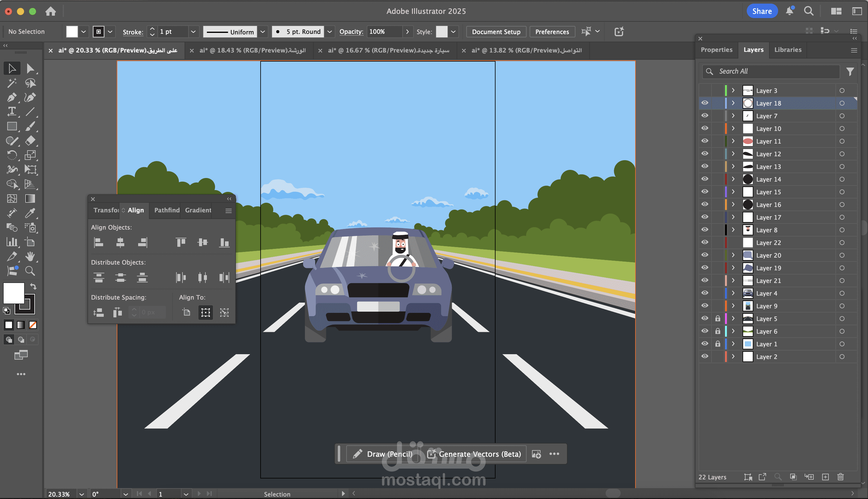Open the stroke weight dropdown
This screenshot has height=499, width=868.
(x=193, y=32)
